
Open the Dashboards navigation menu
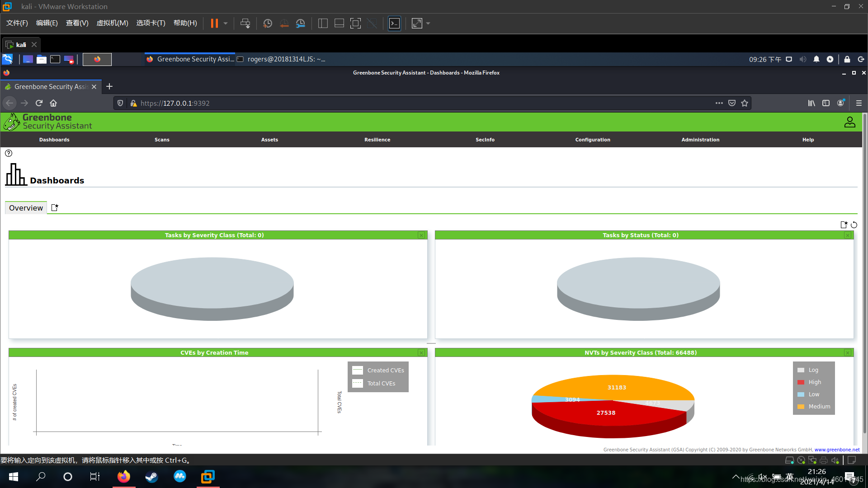(x=54, y=140)
